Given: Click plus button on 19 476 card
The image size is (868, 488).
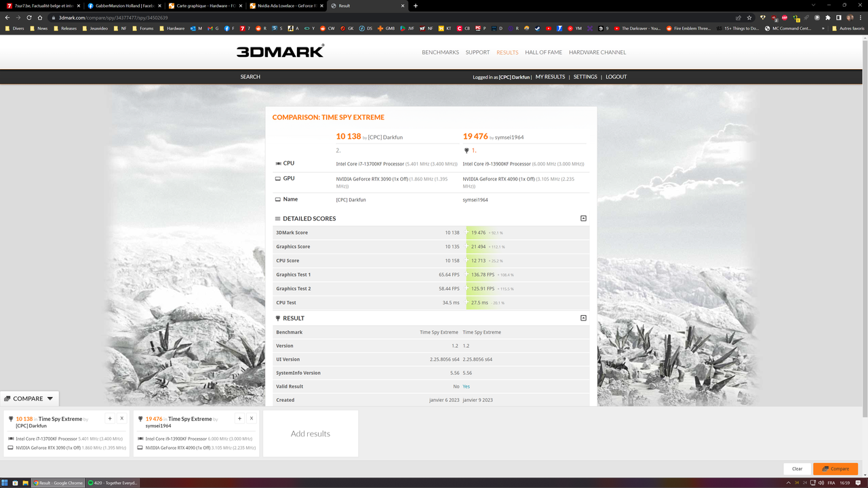Looking at the screenshot, I should tap(239, 418).
